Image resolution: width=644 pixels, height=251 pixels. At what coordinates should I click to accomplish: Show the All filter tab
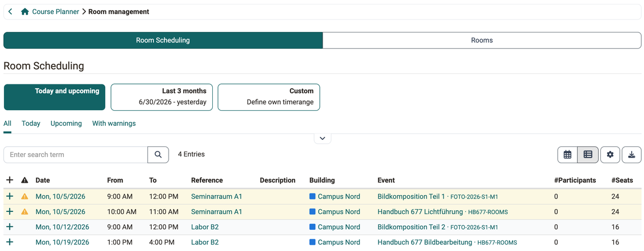[x=7, y=124]
